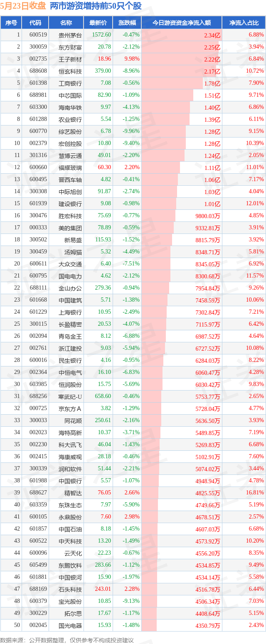Click the 净流入占比 column header
Image resolution: width=266 pixels, height=644 pixels.
point(244,23)
